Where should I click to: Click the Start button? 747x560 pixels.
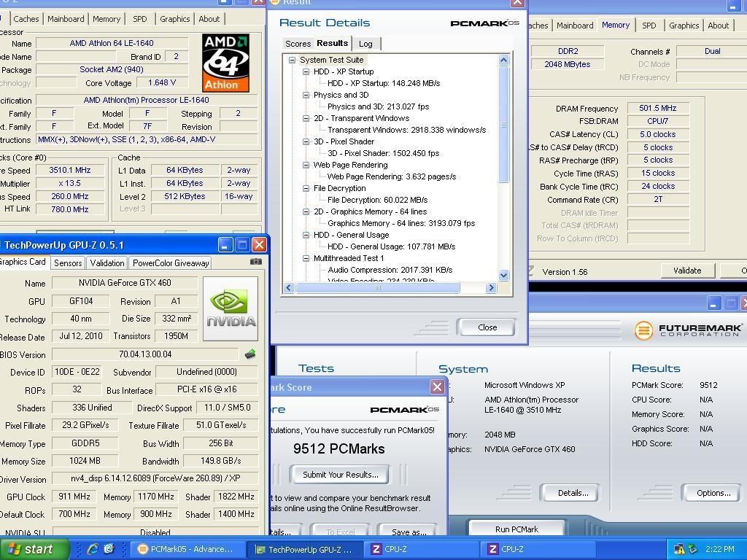34,549
